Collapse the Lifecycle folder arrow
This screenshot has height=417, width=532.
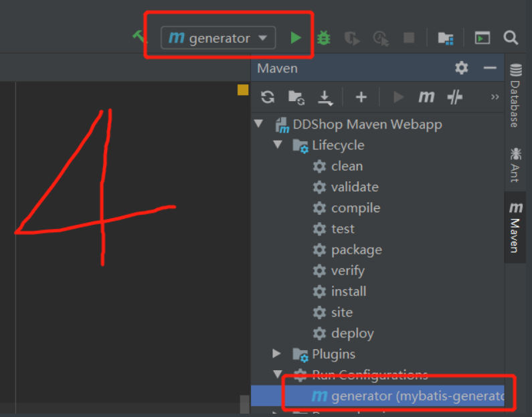[278, 145]
